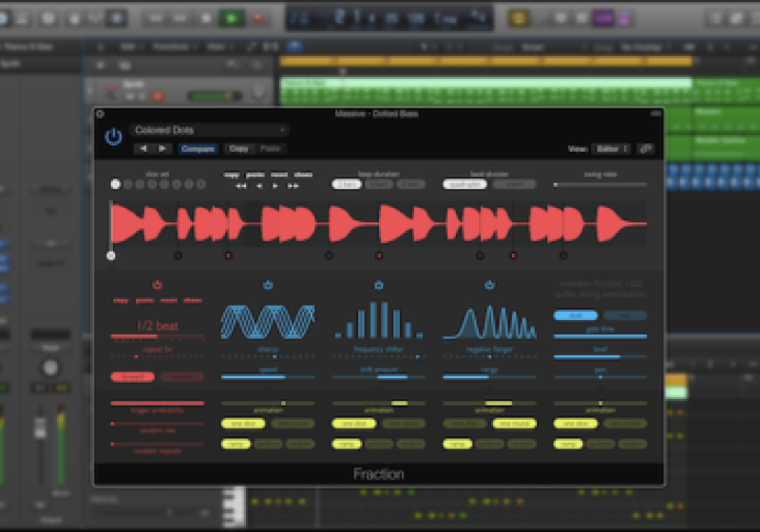Adjust the chorus speed slider

[x=268, y=377]
